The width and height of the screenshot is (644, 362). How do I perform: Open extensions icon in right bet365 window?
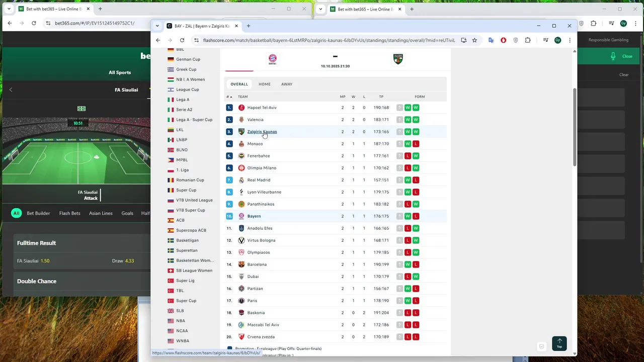(x=593, y=23)
